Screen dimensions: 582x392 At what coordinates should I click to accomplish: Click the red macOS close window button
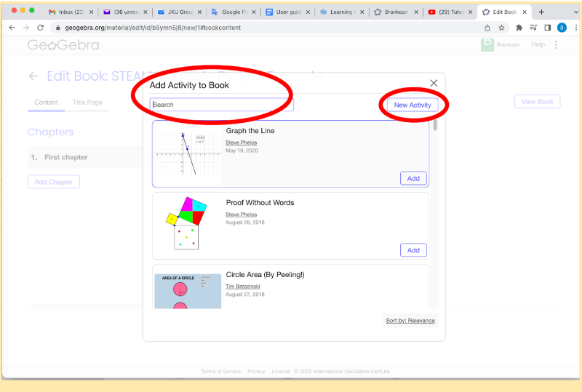tap(14, 10)
